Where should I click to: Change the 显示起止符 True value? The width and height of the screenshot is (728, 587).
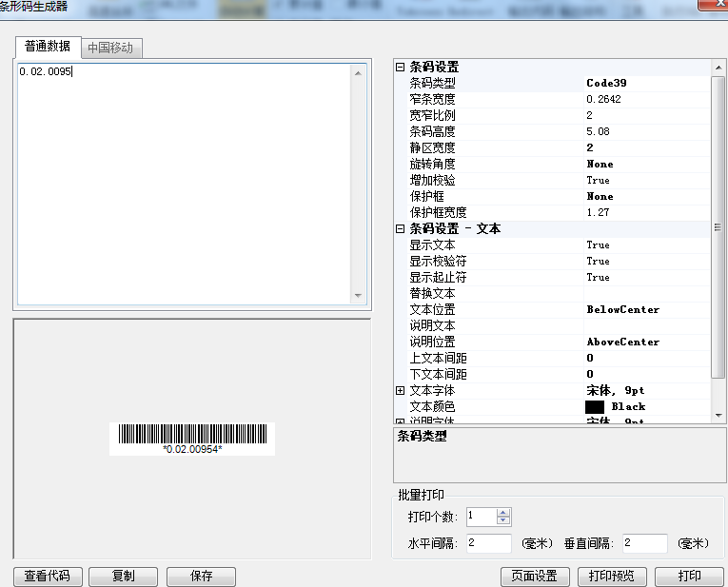coord(647,278)
